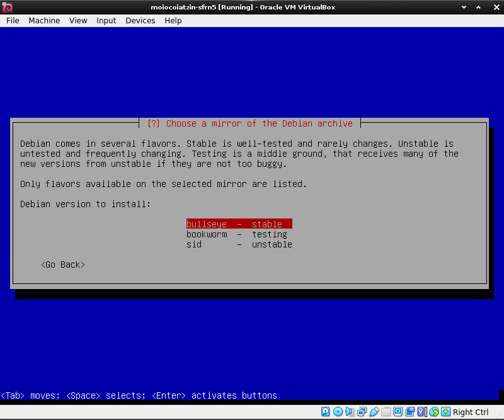
Task: Select the sid - unstable option
Action: click(239, 244)
